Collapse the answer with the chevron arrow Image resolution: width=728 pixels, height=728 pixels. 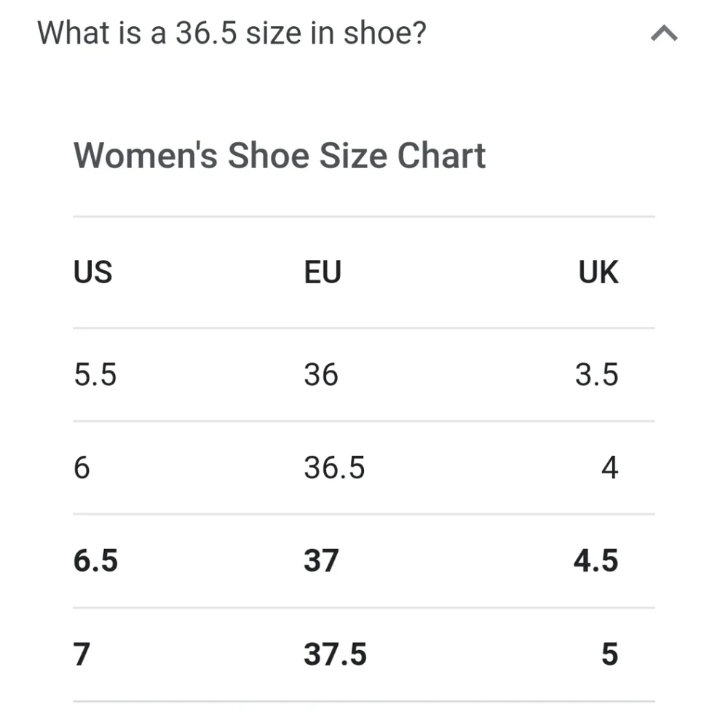[x=664, y=33]
